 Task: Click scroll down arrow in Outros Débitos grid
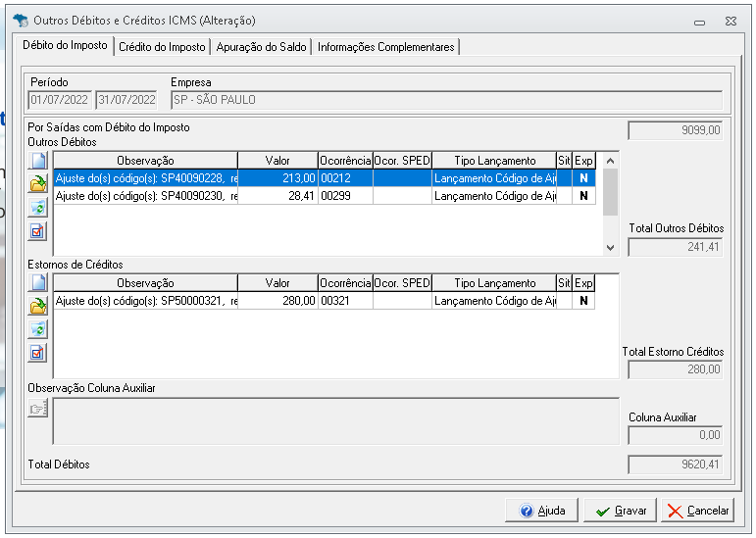point(611,248)
